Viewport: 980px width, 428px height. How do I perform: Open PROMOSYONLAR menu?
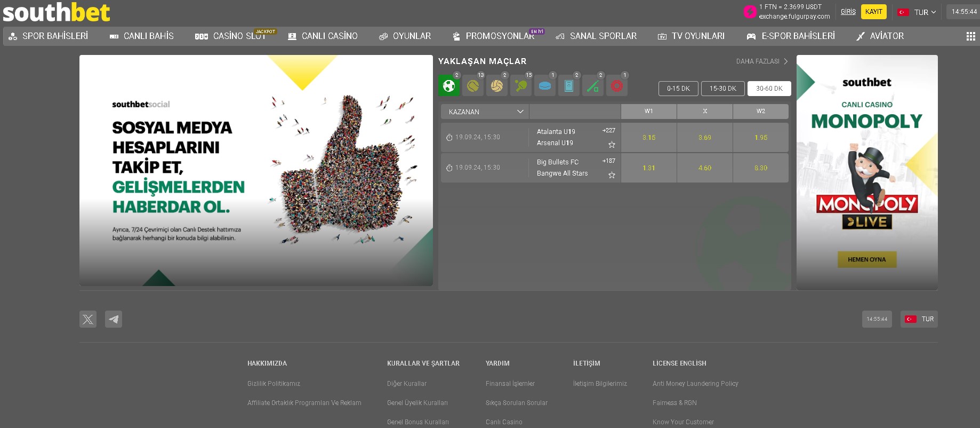(x=493, y=36)
